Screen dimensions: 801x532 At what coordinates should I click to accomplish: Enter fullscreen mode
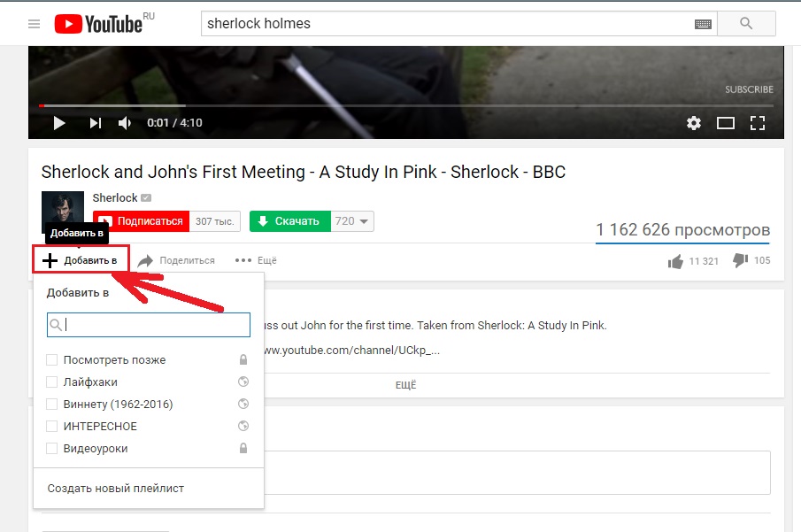point(758,123)
